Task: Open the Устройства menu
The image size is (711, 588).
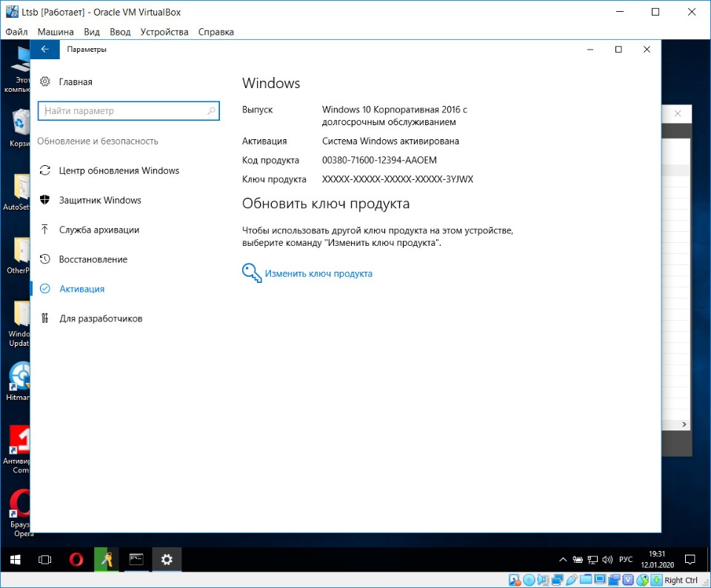Action: 164,32
